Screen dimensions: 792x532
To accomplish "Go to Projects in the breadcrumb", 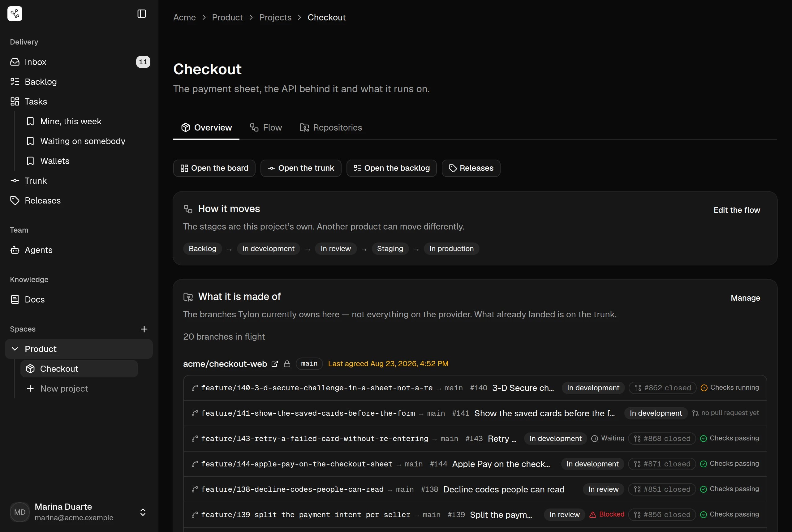I will pyautogui.click(x=275, y=17).
